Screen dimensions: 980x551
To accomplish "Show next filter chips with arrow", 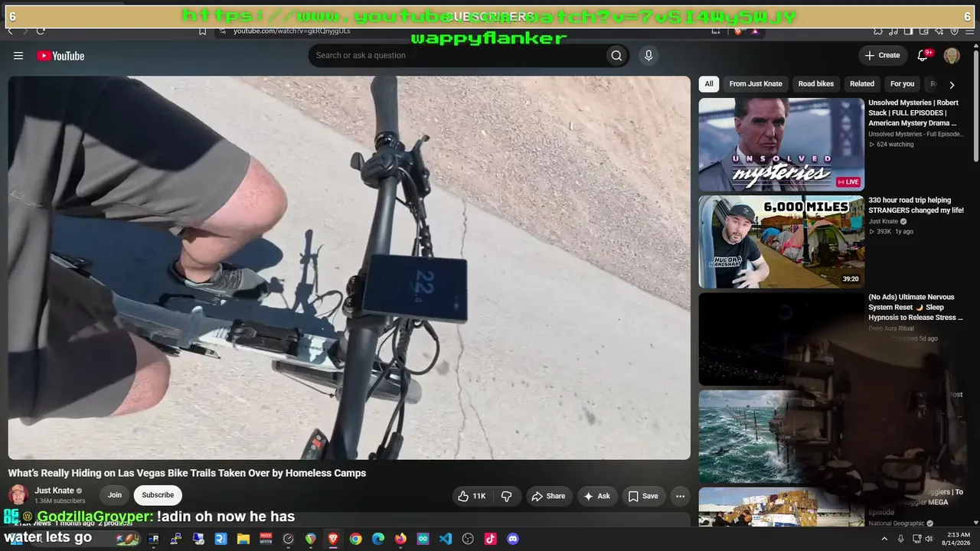I will 952,85.
